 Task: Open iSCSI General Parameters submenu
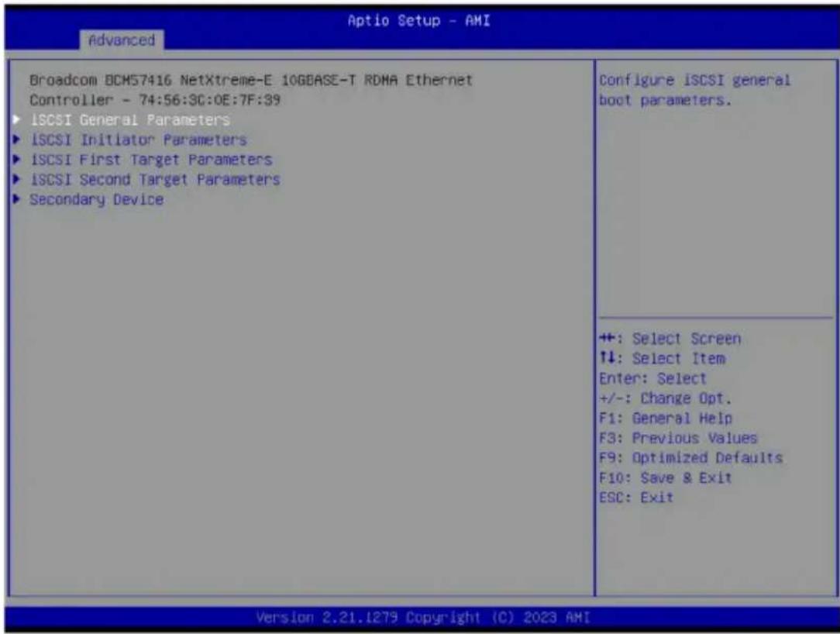[x=130, y=119]
